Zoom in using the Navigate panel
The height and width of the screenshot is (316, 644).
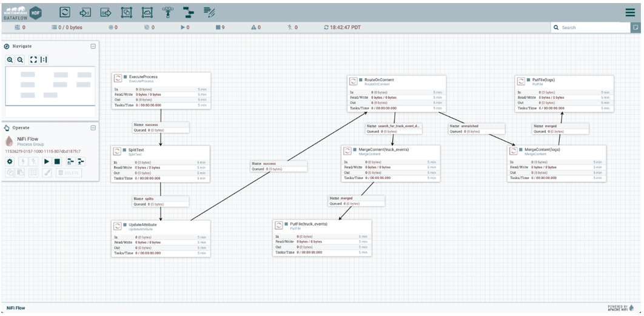pyautogui.click(x=10, y=59)
